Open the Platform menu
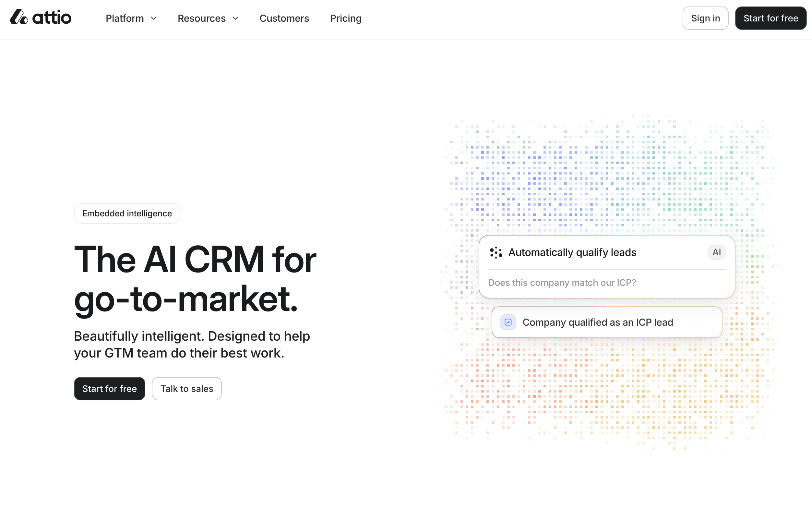 125,18
